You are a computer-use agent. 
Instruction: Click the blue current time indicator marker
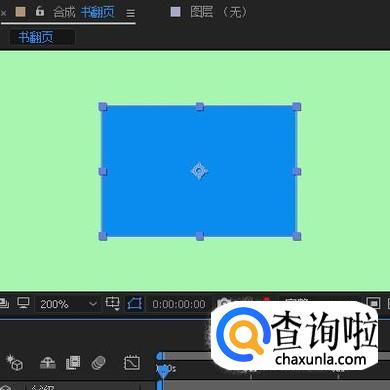[163, 371]
